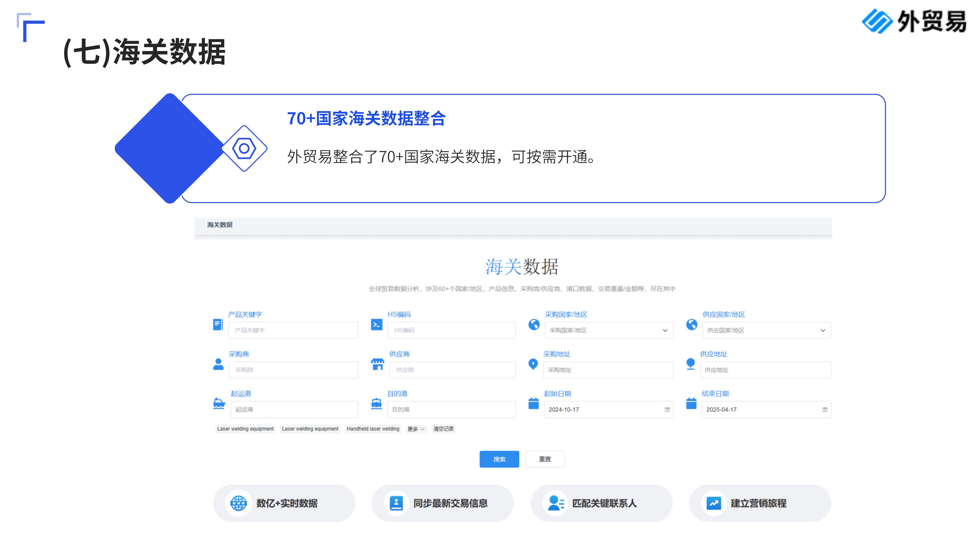
Task: Click the subtitle beginning 全球贸易数据分析
Action: (522, 289)
